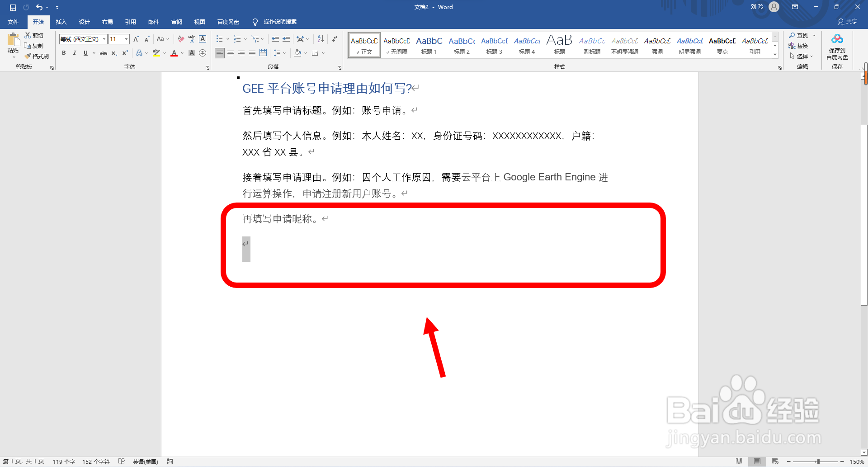Viewport: 868px width, 467px height.
Task: Sort text with A-Z sort icon
Action: point(321,39)
